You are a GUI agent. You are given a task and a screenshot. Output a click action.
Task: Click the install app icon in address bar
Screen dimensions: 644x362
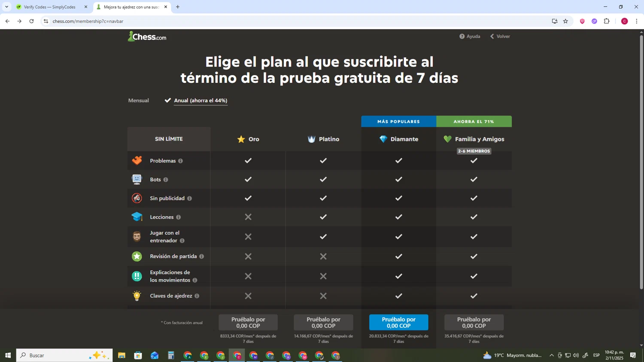coord(554,21)
